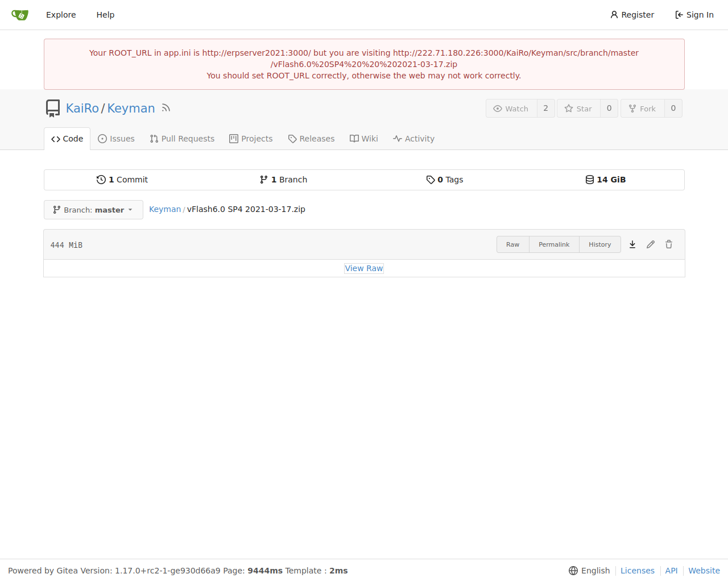The width and height of the screenshot is (728, 582).
Task: Click the View Raw link
Action: point(364,268)
